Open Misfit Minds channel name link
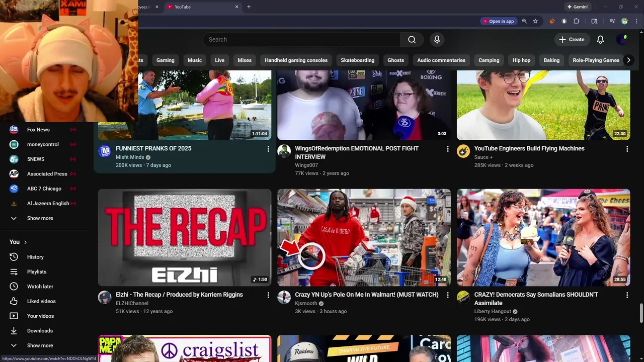 130,157
